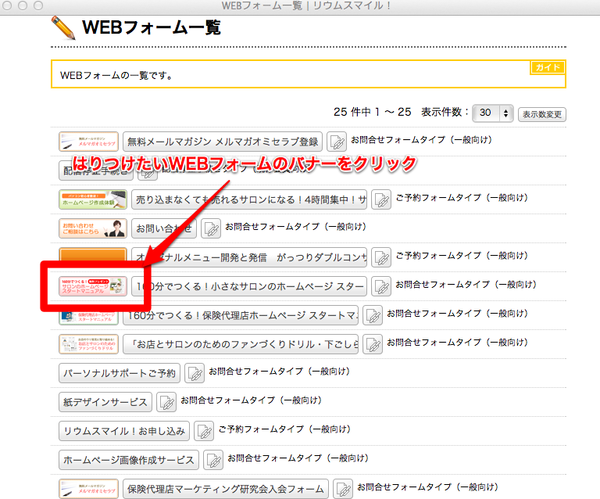Click お問合せフォームタイプ label in お問い合わせ row
The height and width of the screenshot is (499, 600).
click(x=295, y=227)
